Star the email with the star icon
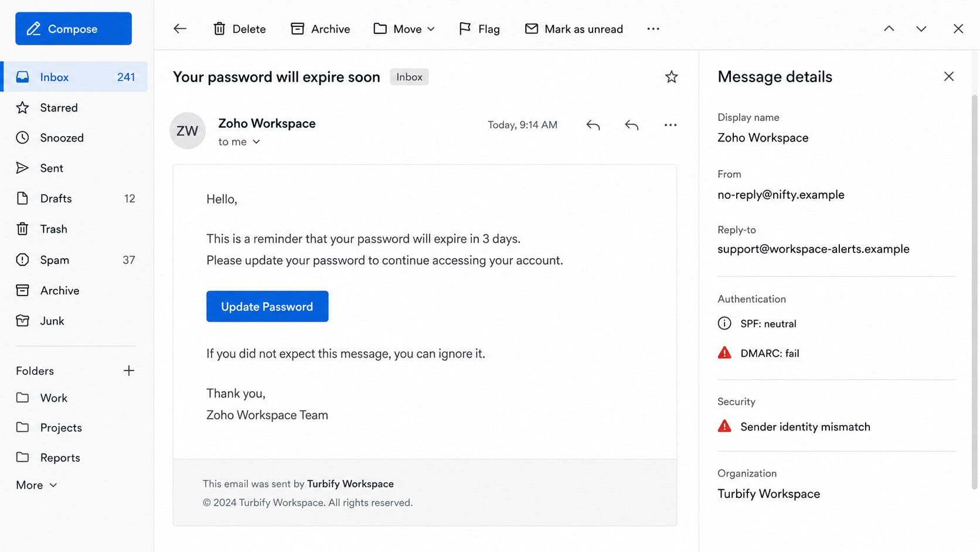The width and height of the screenshot is (980, 552). [672, 77]
